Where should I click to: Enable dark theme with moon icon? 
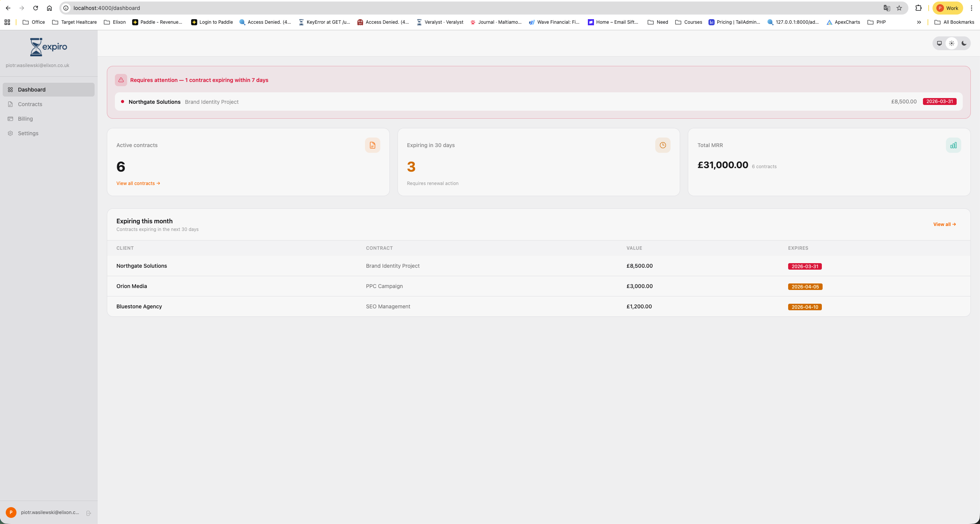pos(964,43)
